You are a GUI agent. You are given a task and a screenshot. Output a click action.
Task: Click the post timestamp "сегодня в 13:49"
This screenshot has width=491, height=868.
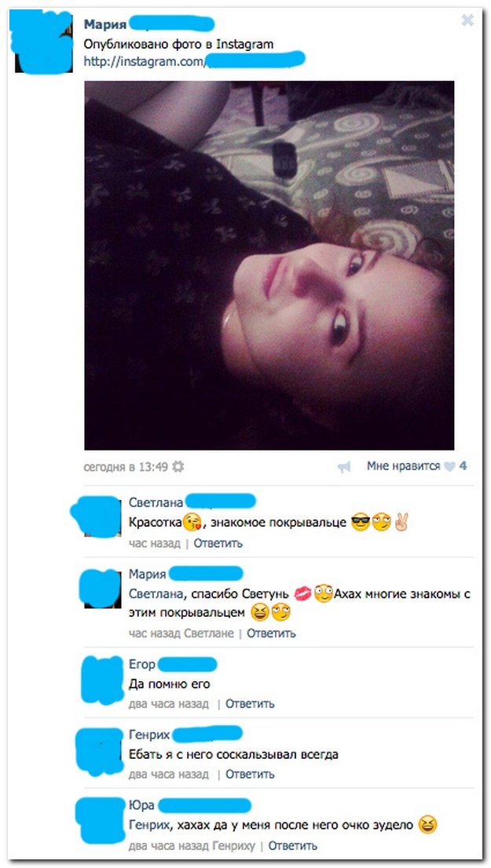[126, 467]
